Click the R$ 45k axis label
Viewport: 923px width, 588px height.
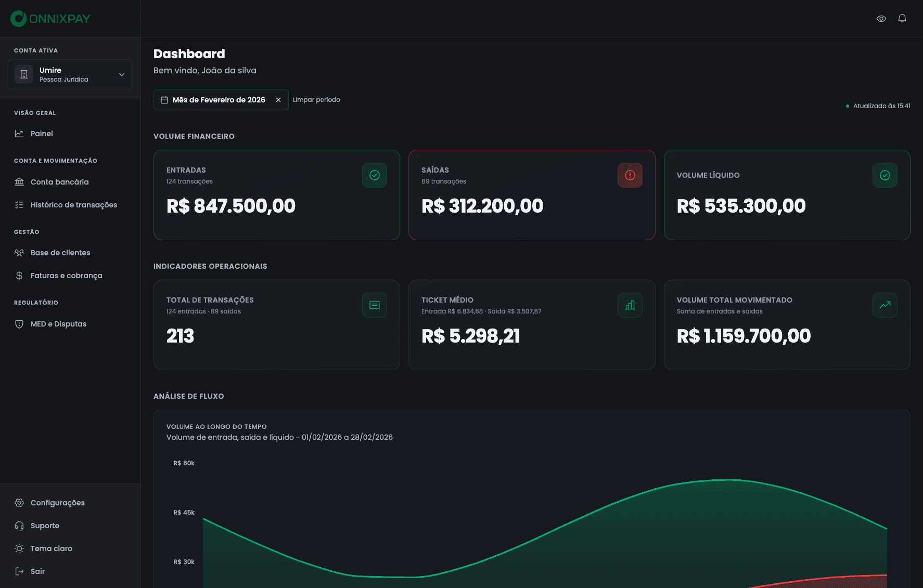click(x=184, y=513)
